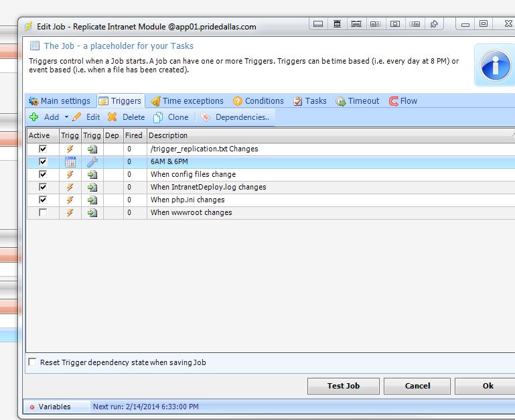The image size is (515, 420).
Task: Toggle Reset Trigger dependency state checkbox
Action: point(33,362)
